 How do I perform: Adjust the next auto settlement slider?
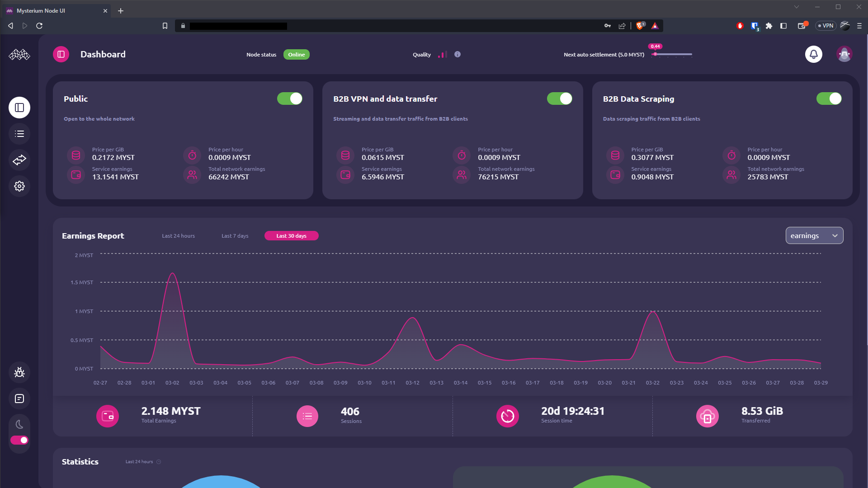pyautogui.click(x=656, y=54)
